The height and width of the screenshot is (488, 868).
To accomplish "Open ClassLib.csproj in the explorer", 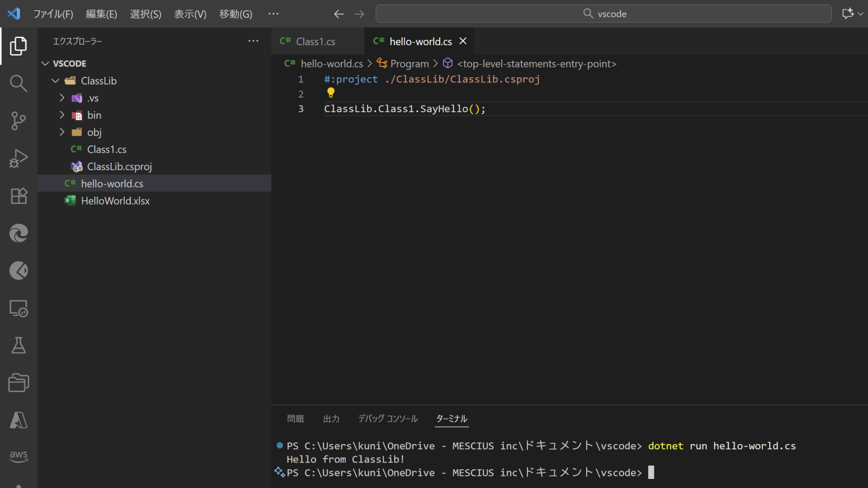I will (x=119, y=166).
